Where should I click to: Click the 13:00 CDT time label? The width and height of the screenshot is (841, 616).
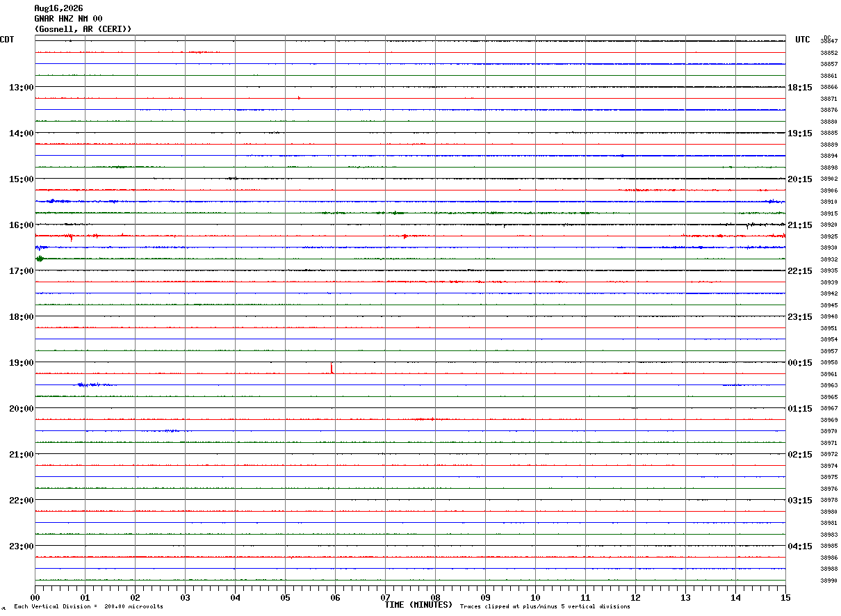tap(22, 88)
